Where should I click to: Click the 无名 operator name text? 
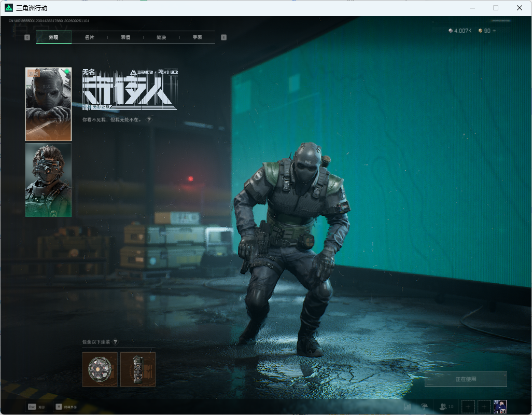(89, 72)
